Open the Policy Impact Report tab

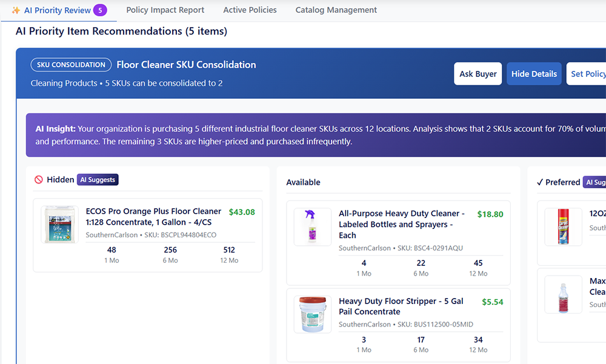coord(165,10)
